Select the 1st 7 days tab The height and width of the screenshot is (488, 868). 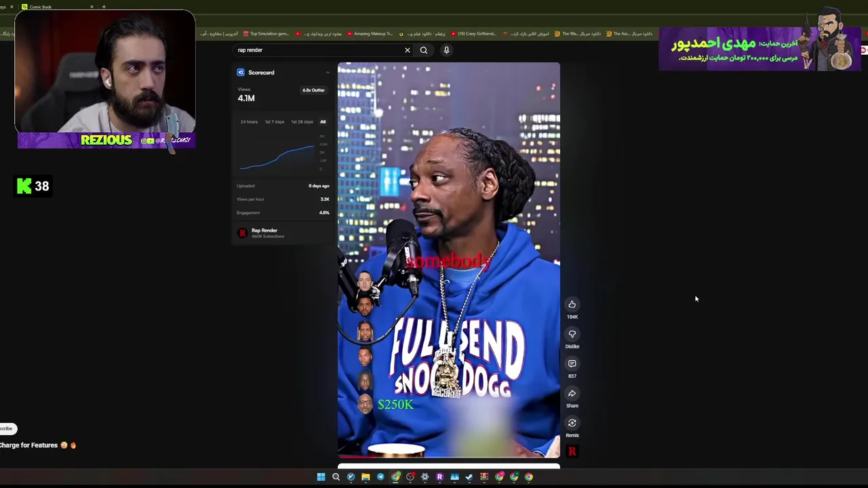click(274, 122)
